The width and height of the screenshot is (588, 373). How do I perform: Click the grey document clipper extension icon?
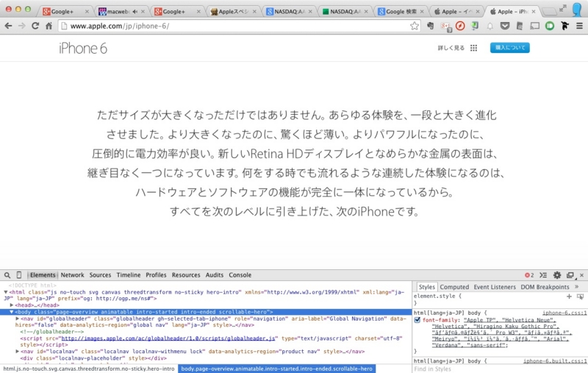tap(520, 26)
